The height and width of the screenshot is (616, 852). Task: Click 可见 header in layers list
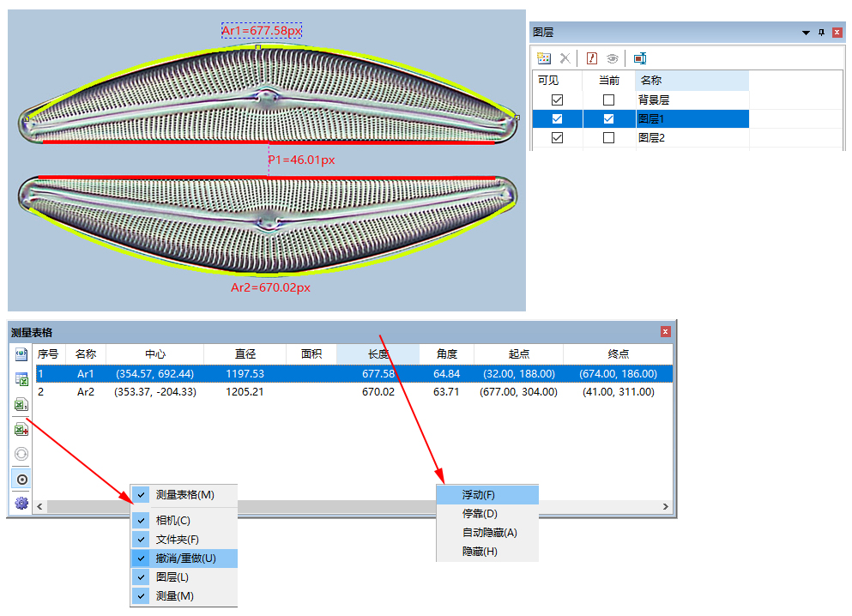(x=557, y=81)
